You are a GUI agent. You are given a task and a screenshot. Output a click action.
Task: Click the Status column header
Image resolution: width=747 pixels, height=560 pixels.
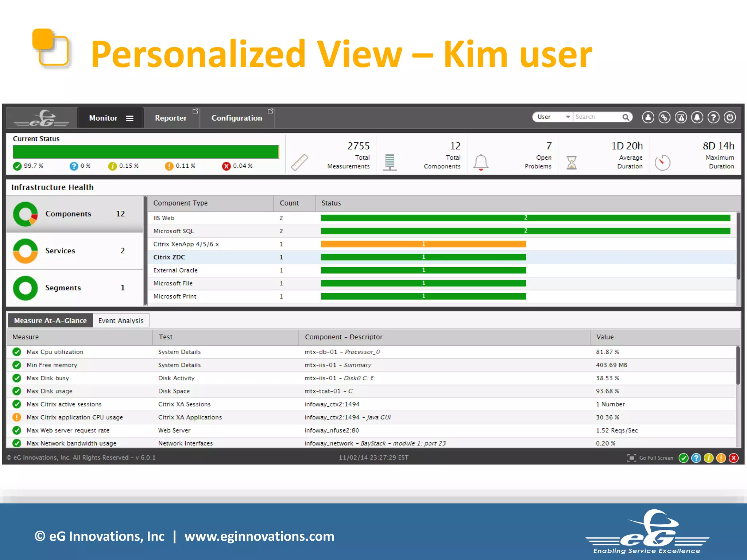click(528, 203)
